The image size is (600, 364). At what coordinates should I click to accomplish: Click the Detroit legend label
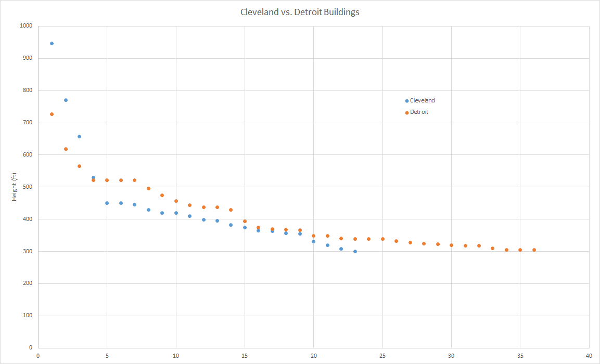(419, 112)
